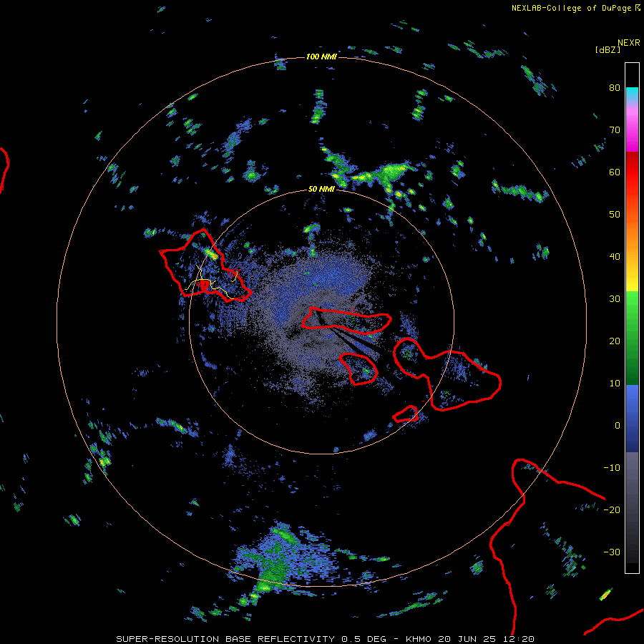Click the 60 dBZ scale value
This screenshot has width=644, height=644.
pos(615,172)
